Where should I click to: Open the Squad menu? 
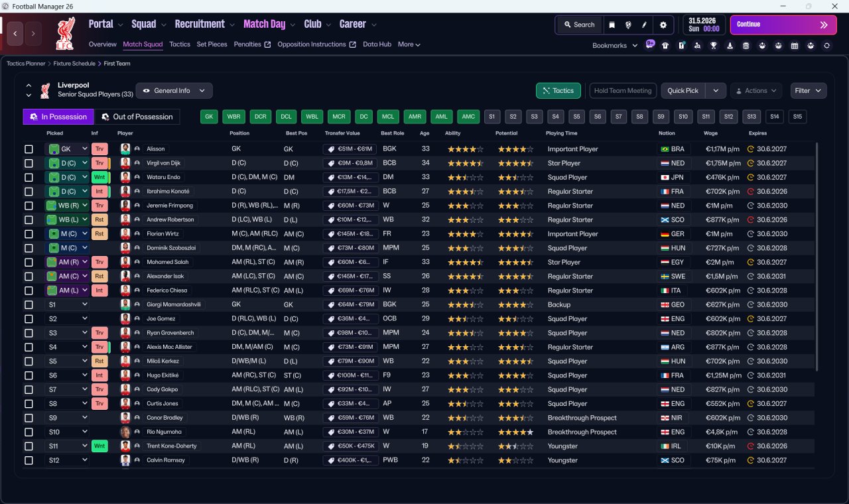pos(149,25)
